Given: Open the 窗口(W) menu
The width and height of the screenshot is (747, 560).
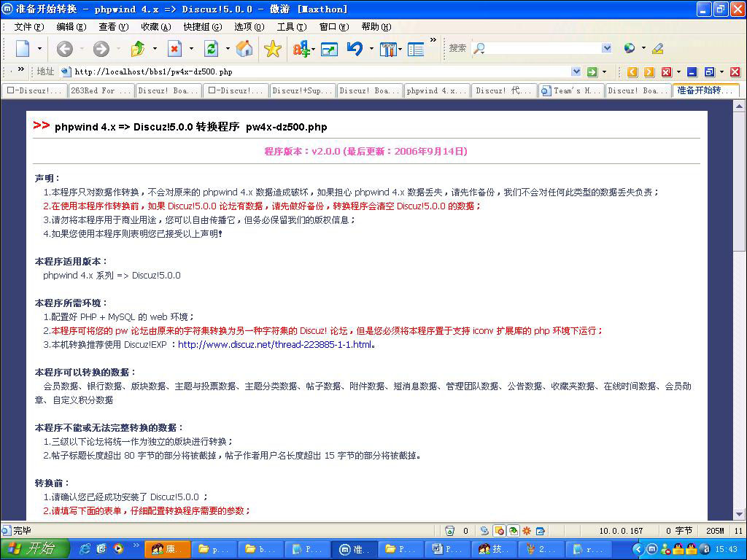Looking at the screenshot, I should (x=334, y=27).
